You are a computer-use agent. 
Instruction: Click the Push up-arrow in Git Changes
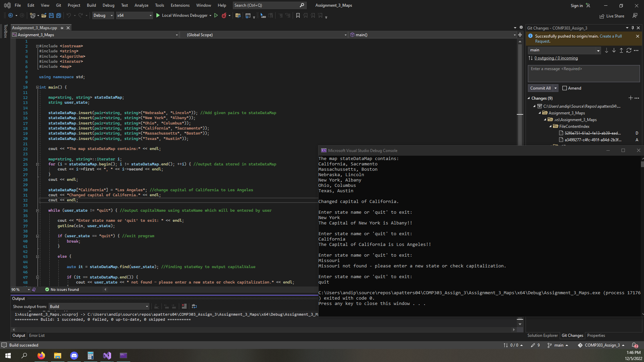tap(621, 50)
